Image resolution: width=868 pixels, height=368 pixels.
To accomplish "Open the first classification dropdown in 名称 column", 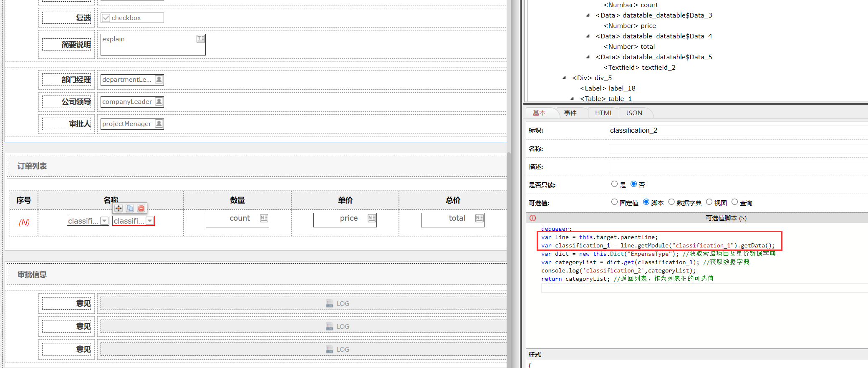I will pyautogui.click(x=104, y=221).
